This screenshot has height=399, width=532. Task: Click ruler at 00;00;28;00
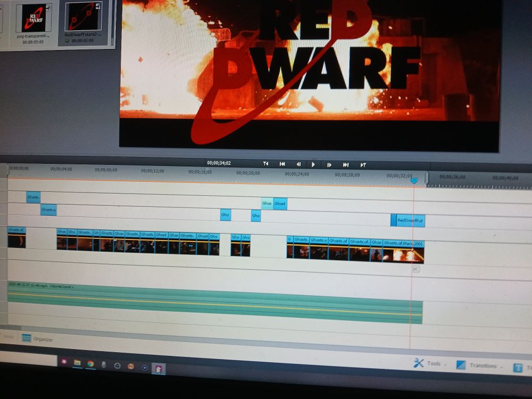[x=347, y=175]
